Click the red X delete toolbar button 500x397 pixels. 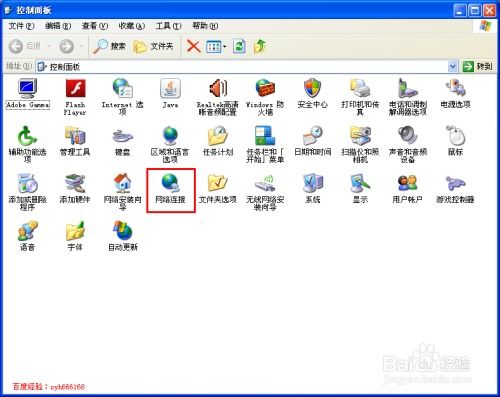point(193,46)
